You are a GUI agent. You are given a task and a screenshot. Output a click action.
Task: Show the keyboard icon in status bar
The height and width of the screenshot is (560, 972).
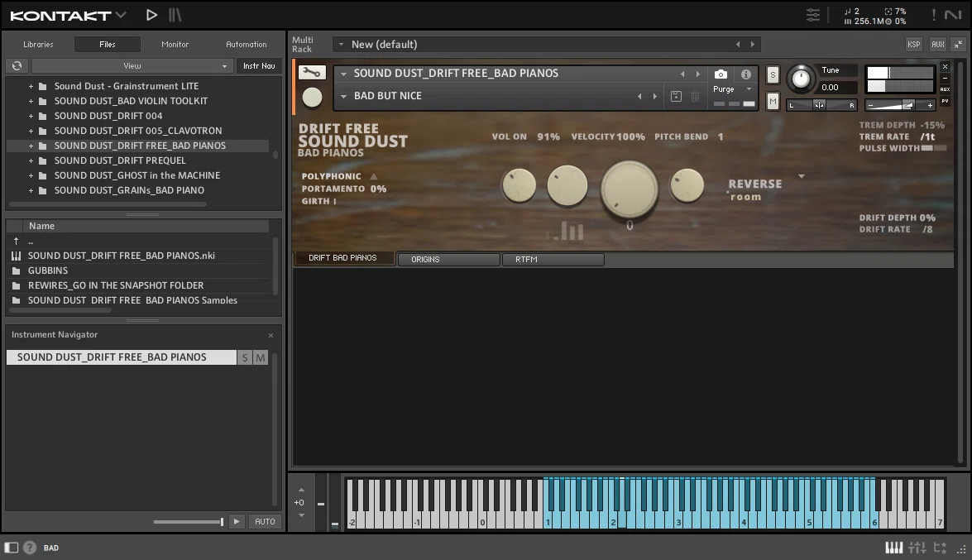894,548
